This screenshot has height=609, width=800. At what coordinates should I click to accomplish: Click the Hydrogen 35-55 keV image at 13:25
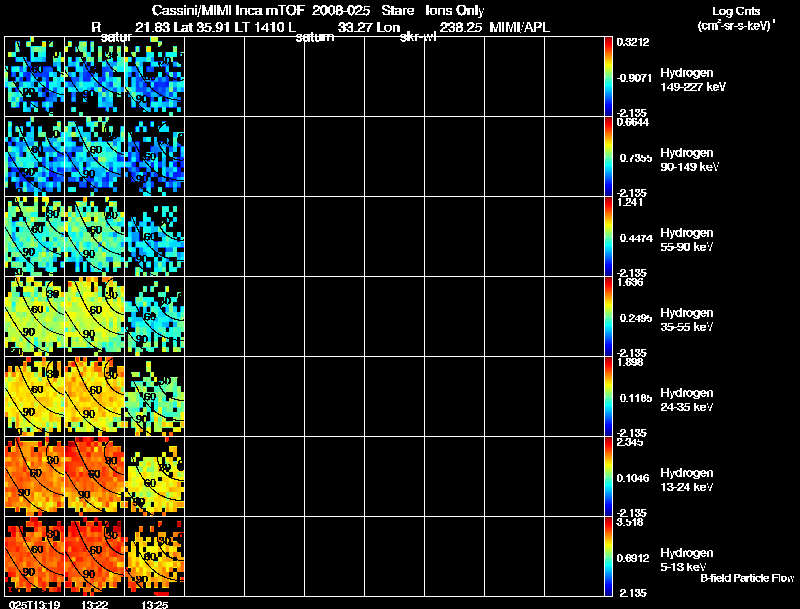155,317
